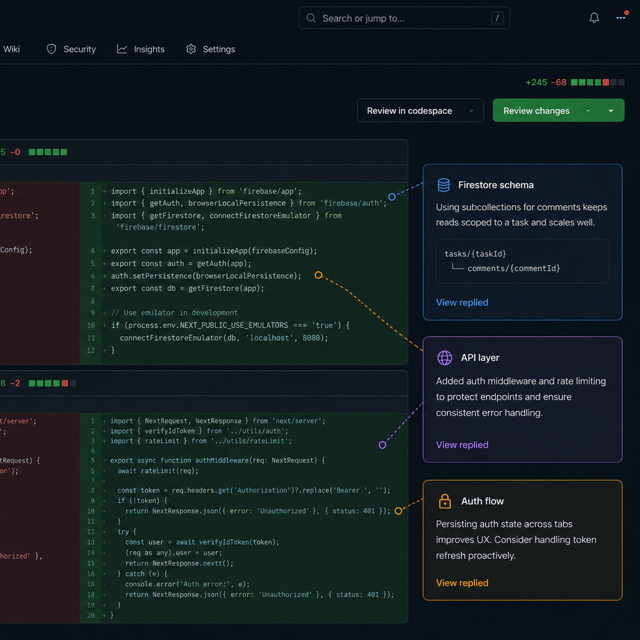
Task: Click View replied in Auth flow card
Action: (x=462, y=583)
